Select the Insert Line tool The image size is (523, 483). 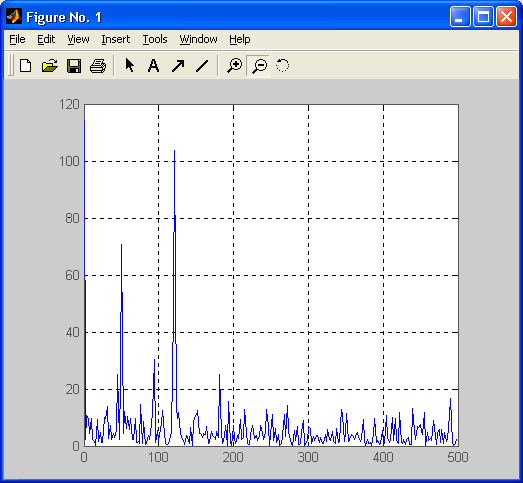click(x=202, y=66)
